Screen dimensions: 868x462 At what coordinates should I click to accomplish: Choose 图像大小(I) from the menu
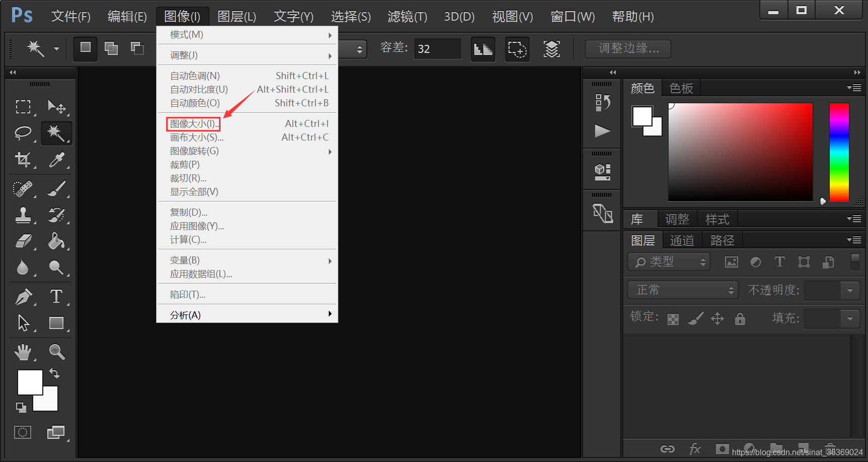pyautogui.click(x=247, y=124)
